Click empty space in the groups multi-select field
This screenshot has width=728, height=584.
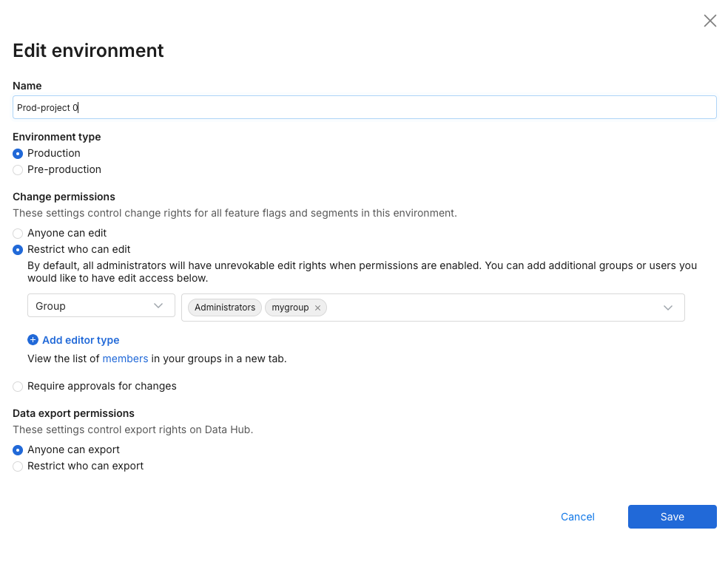coord(488,308)
